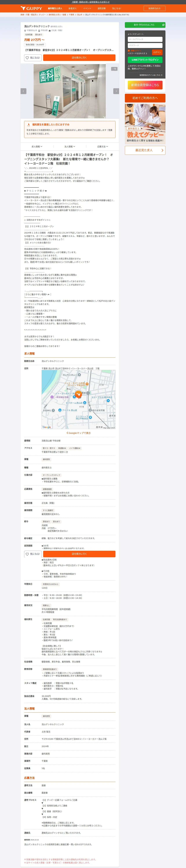186x868 pixels.
Task: Click the 流山市 breadcrumb link
Action: tap(80, 15)
